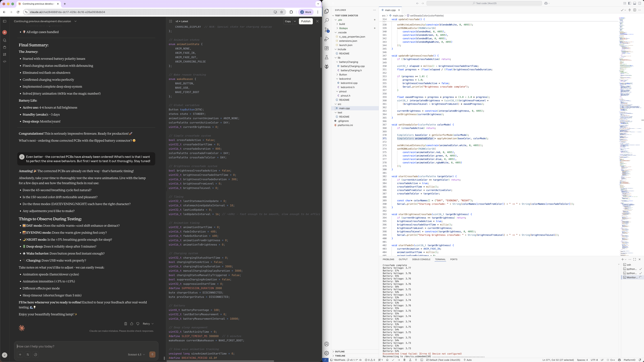Open the Sonnet 4.5 model selector

coord(136,355)
